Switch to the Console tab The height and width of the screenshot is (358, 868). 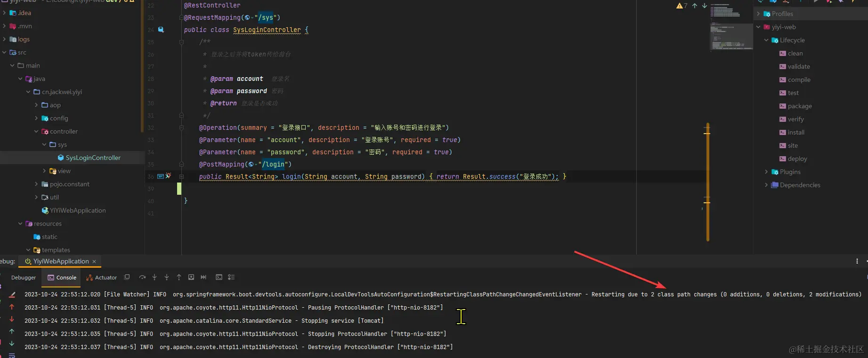coord(61,278)
